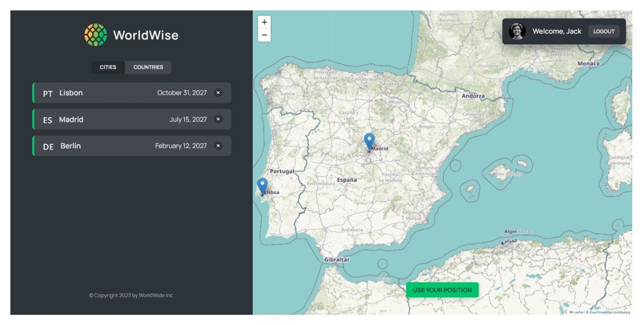
Task: Click the Use Your Position button
Action: (442, 290)
